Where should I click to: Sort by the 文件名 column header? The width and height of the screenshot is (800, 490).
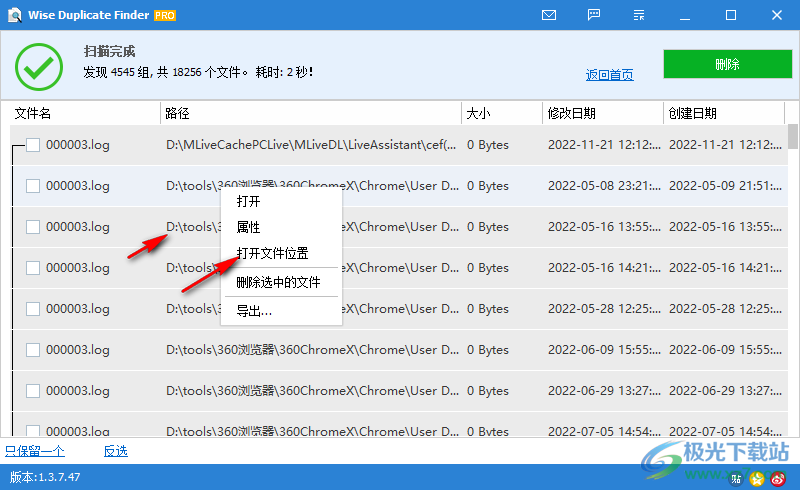point(85,113)
